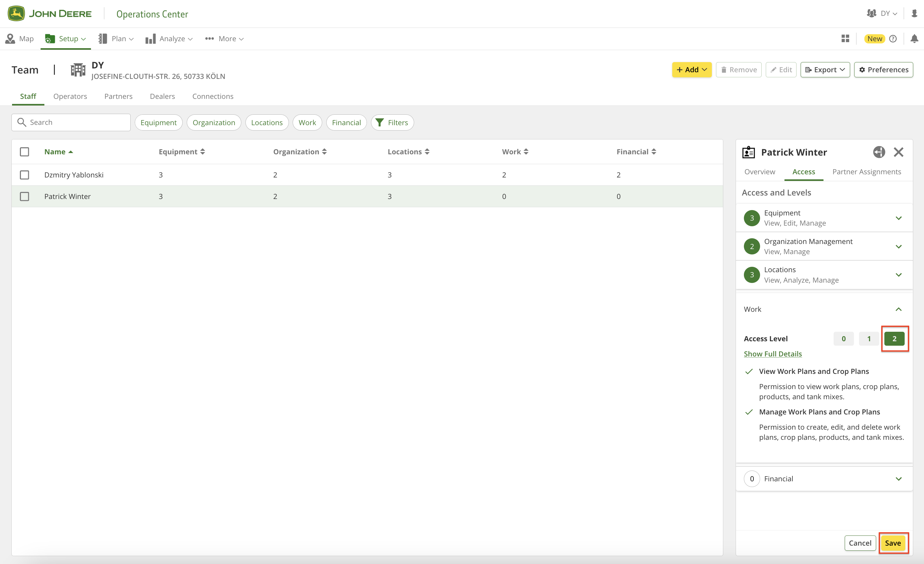The height and width of the screenshot is (564, 924).
Task: Click the notifications bell icon
Action: pos(914,39)
